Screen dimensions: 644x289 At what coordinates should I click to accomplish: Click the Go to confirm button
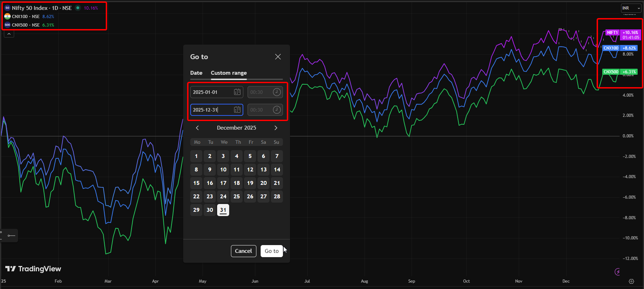tap(272, 251)
